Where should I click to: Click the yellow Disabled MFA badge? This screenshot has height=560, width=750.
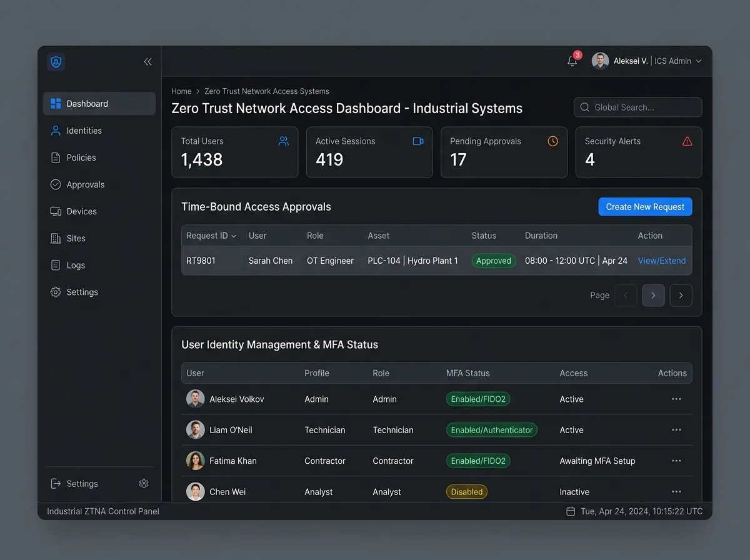pos(467,492)
